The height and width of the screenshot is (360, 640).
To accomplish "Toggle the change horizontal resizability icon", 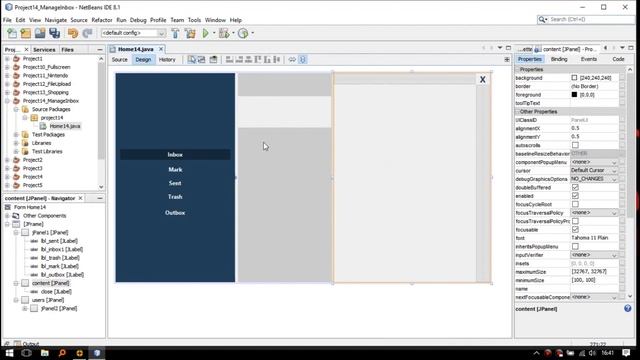I will click(x=292, y=60).
